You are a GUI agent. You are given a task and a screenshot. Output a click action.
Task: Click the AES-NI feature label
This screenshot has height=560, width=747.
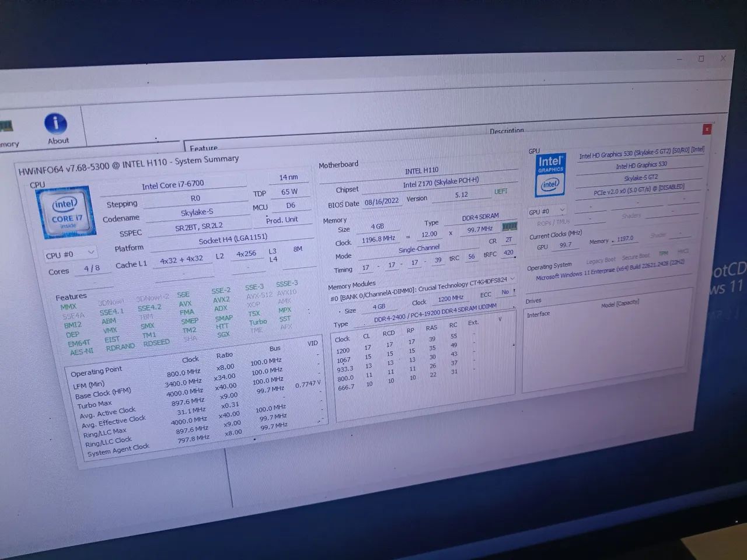[x=81, y=352]
